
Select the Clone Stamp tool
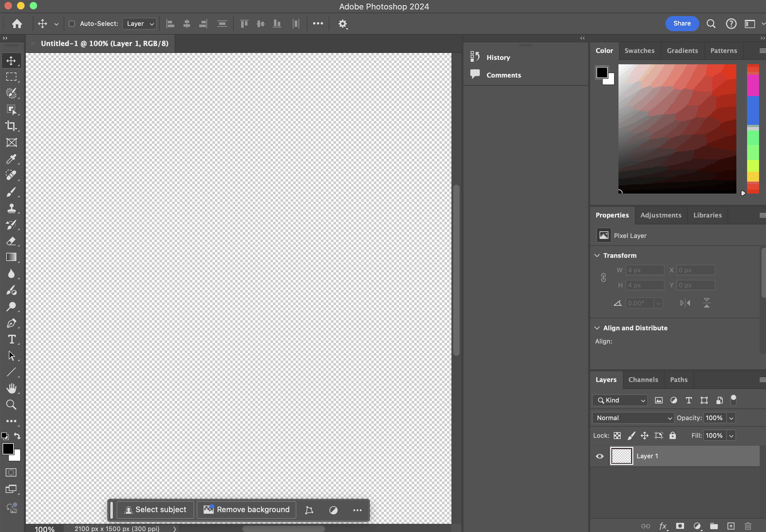pos(11,208)
